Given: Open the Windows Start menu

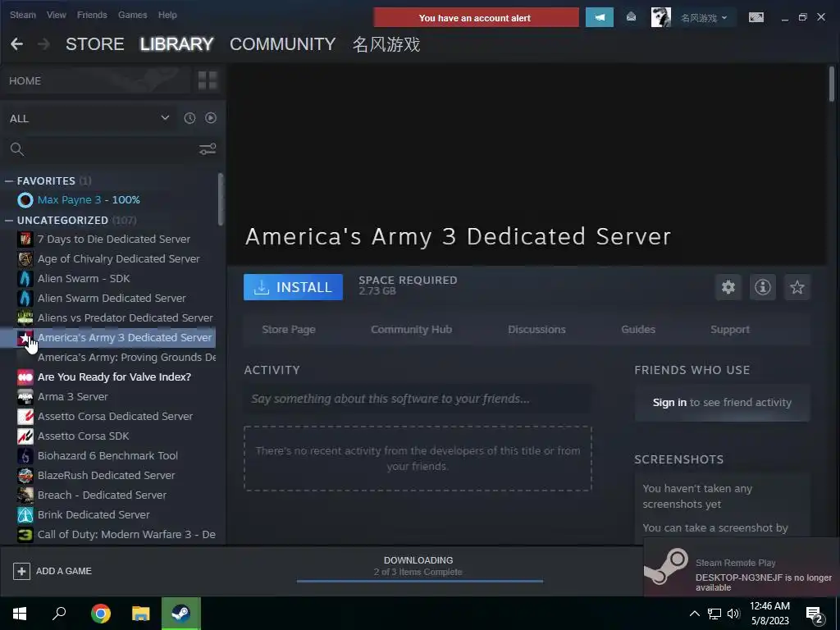Looking at the screenshot, I should click(x=20, y=614).
